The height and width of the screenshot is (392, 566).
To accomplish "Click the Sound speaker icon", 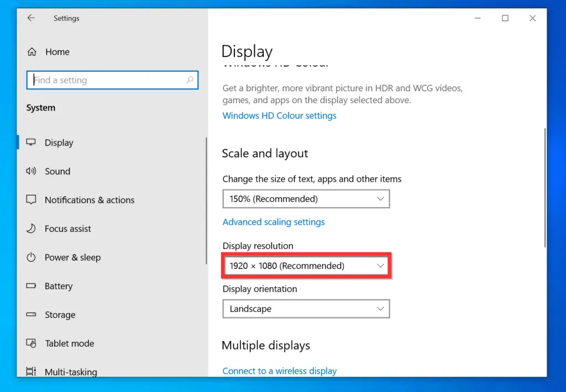I will click(x=32, y=171).
